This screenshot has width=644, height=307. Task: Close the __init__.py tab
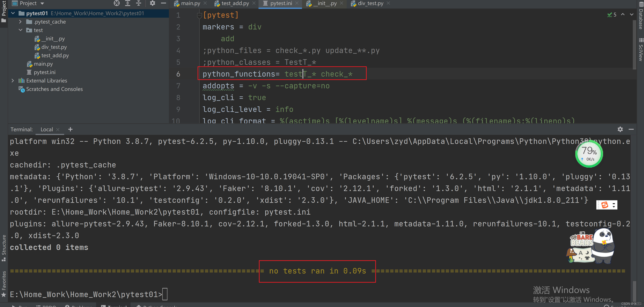(x=342, y=3)
